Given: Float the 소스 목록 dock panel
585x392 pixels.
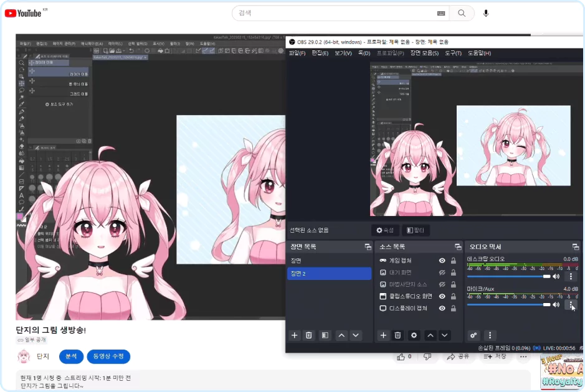Looking at the screenshot, I should [458, 246].
